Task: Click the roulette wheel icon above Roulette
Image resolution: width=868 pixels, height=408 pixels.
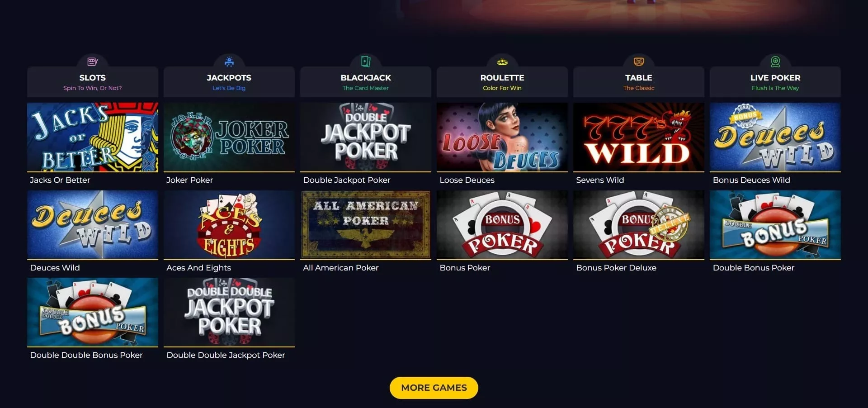Action: point(502,62)
